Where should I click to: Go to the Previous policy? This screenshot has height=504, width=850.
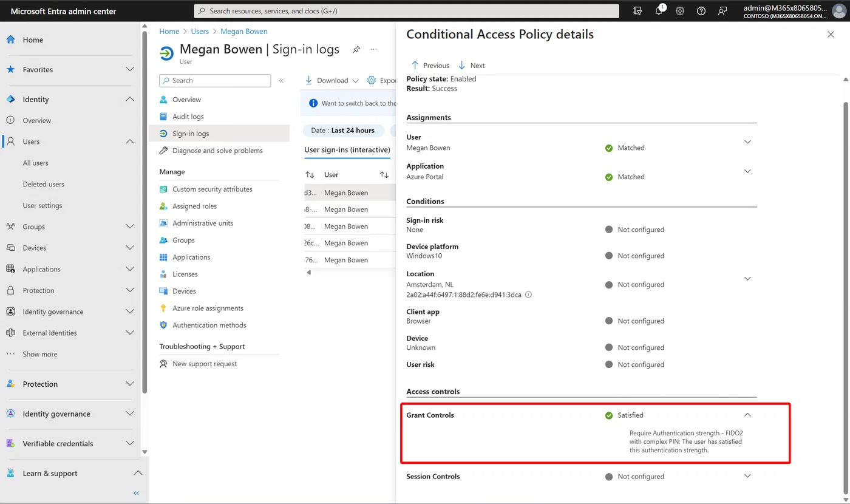(x=430, y=66)
